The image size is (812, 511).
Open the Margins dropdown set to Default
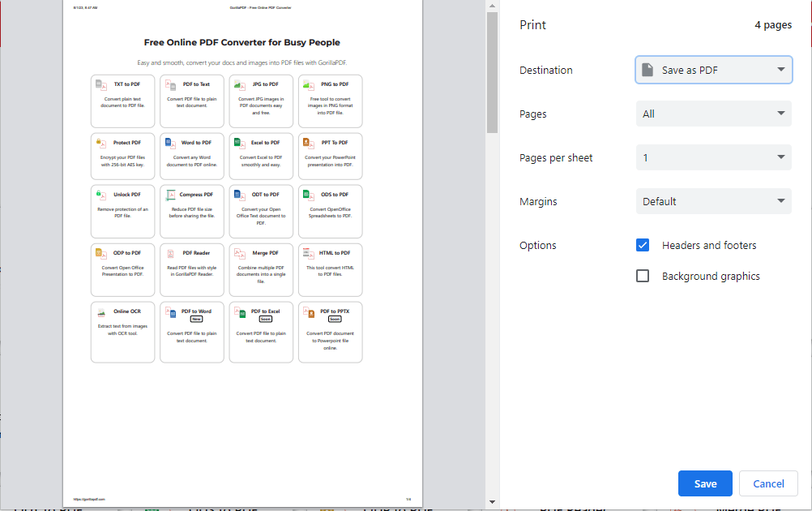tap(714, 201)
